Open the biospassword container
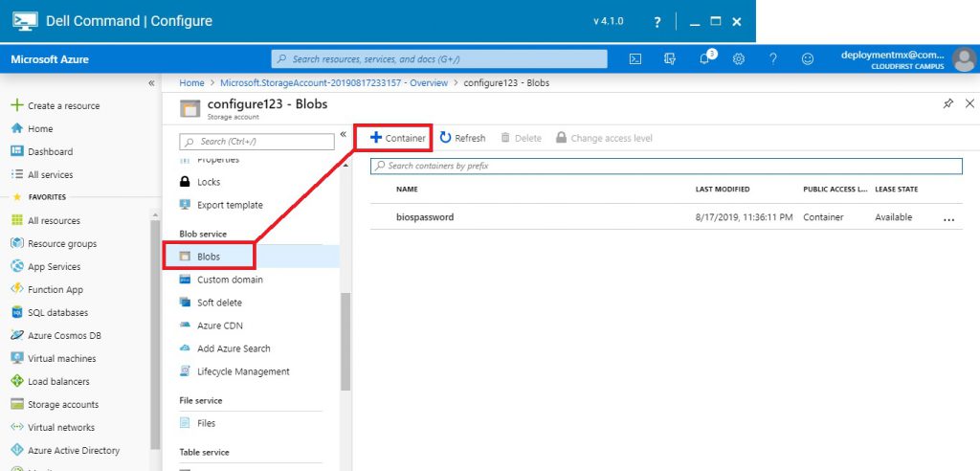The image size is (980, 471). coord(425,217)
